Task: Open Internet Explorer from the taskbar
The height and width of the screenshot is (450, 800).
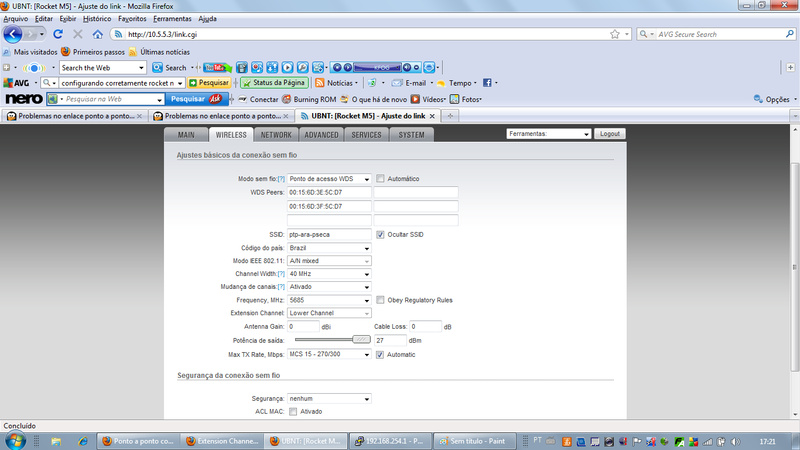Action: point(83,441)
